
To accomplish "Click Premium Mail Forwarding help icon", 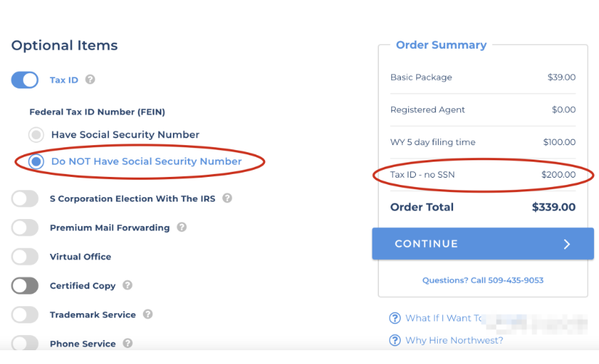I will (x=182, y=227).
